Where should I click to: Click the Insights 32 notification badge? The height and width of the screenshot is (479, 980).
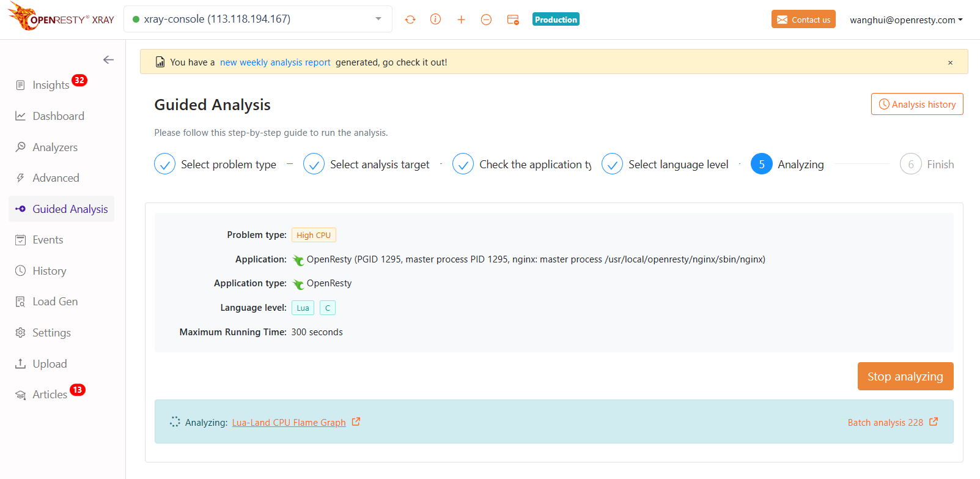(79, 80)
